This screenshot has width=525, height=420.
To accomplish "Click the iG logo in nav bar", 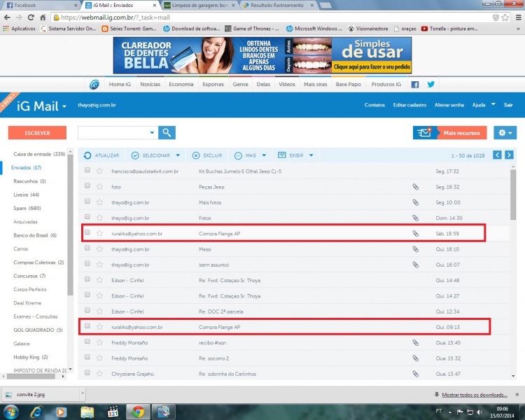I will 94,85.
